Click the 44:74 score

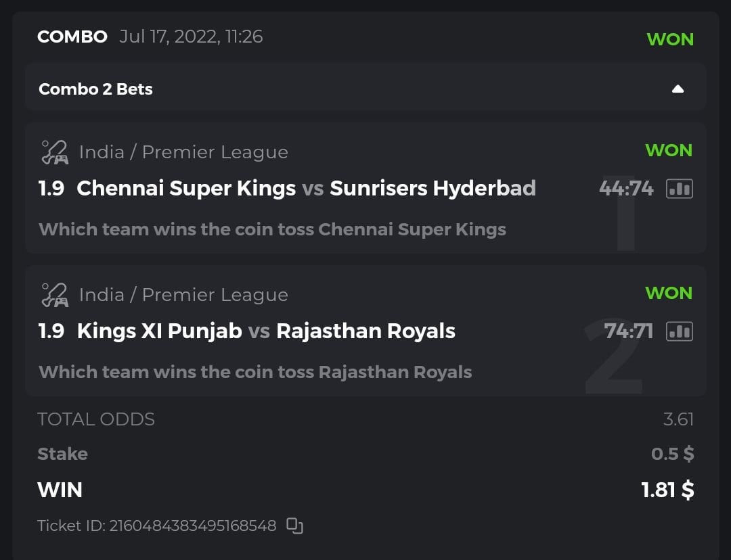click(626, 188)
